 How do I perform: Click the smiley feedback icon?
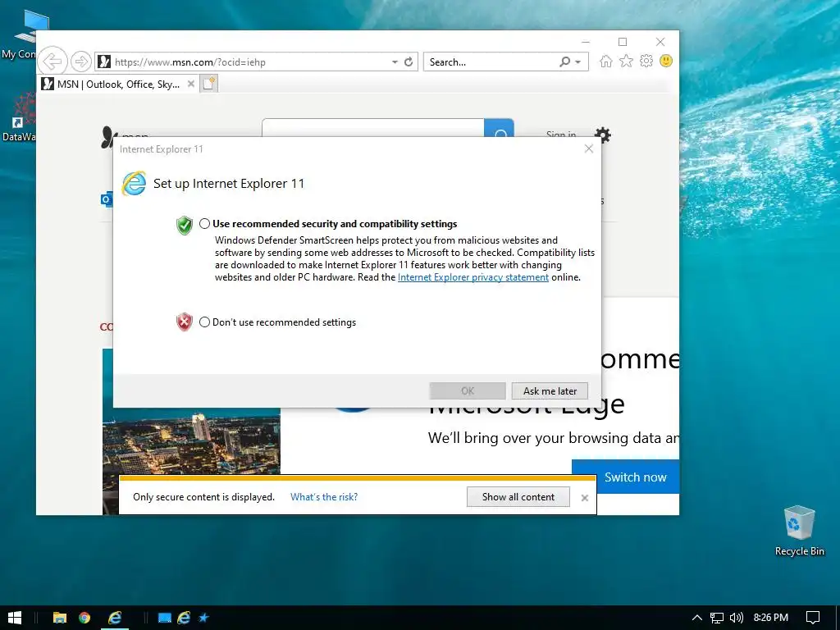[x=666, y=61]
